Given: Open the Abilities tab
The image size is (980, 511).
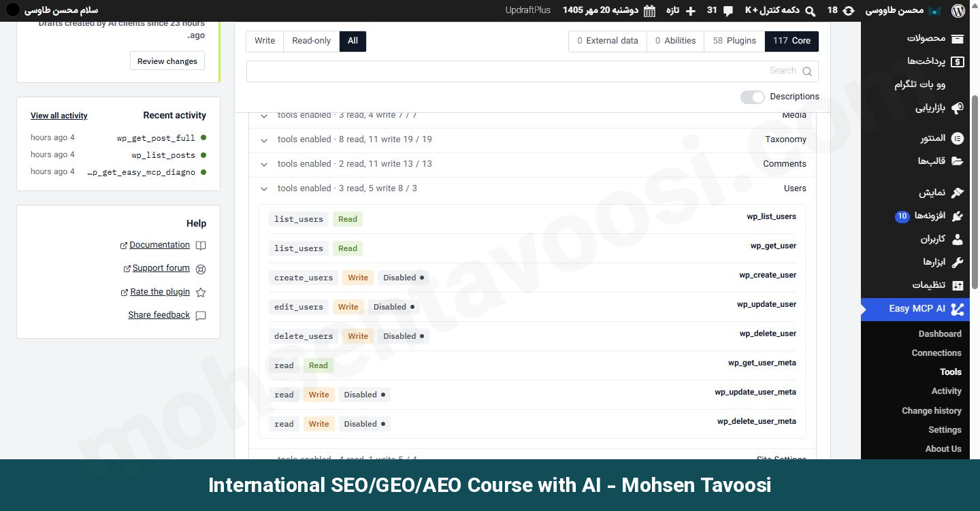Looking at the screenshot, I should [x=675, y=41].
